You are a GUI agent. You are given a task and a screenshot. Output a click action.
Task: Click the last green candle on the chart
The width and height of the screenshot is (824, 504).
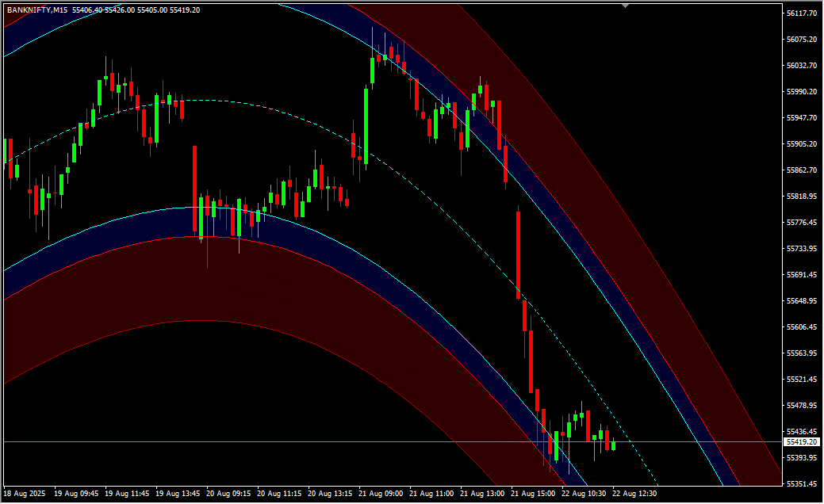[x=613, y=445]
